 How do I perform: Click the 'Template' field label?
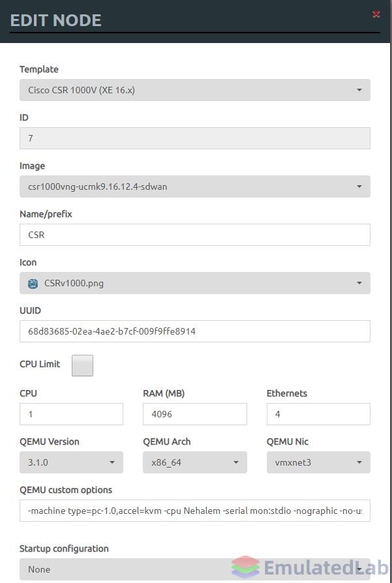[39, 70]
